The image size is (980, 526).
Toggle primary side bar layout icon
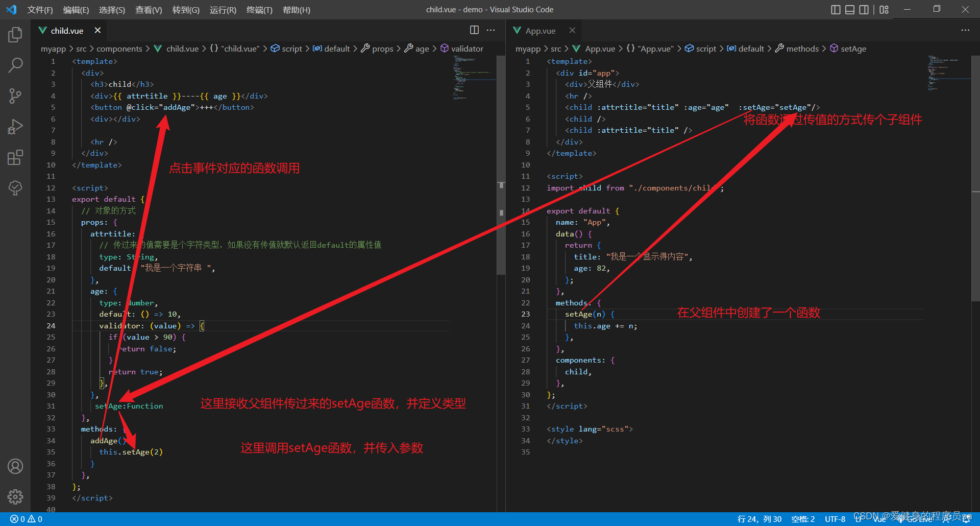pos(836,10)
